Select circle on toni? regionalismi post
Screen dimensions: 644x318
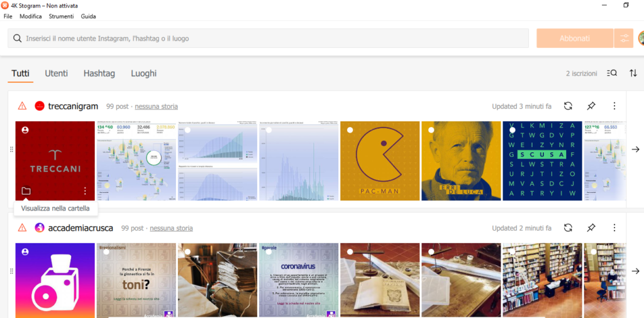coord(106,251)
